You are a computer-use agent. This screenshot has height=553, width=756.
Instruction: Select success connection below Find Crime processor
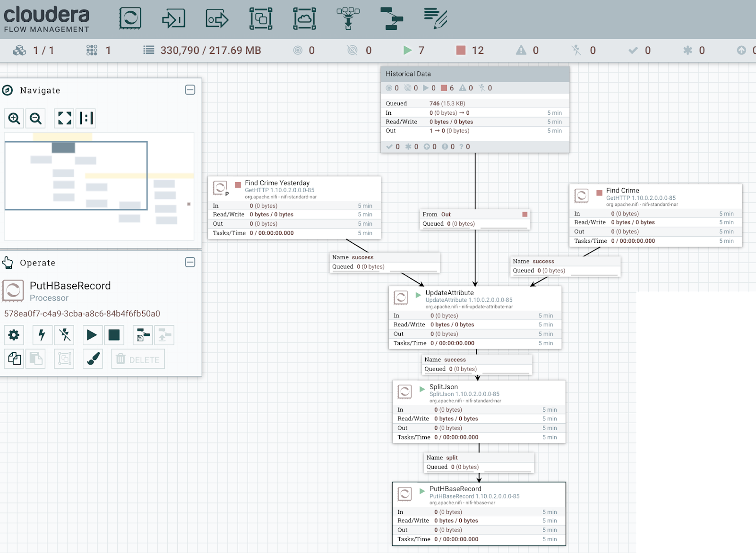566,266
